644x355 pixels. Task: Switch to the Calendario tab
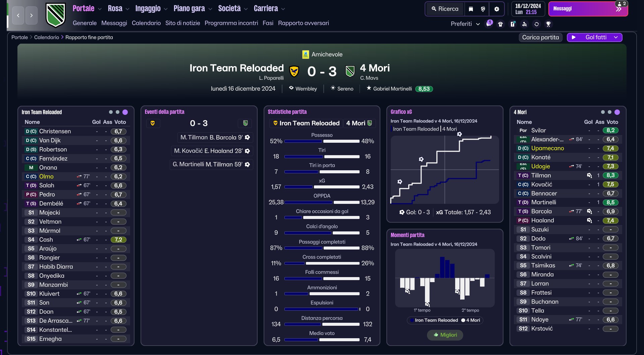click(x=146, y=23)
